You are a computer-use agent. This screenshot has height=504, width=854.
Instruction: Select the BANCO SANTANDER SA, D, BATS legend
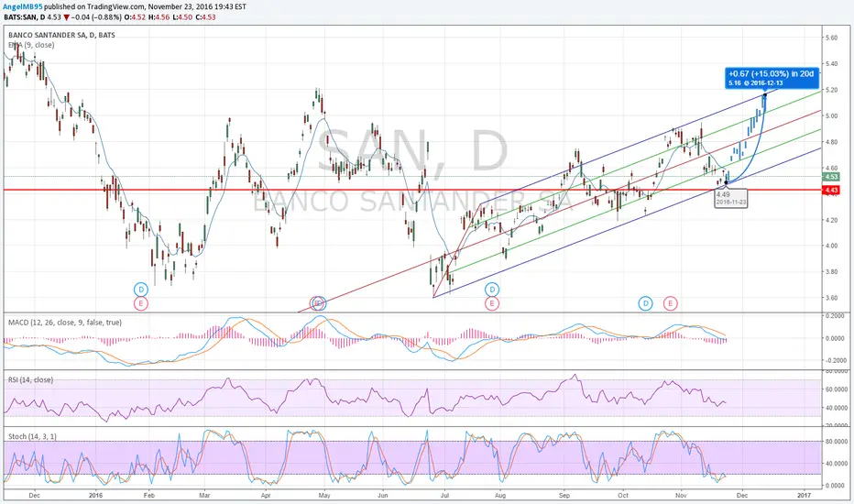61,35
